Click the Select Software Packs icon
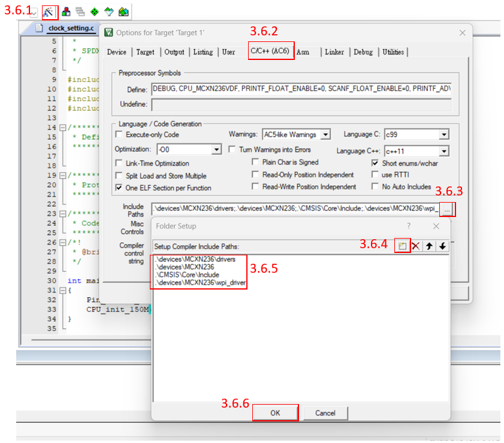 (108, 11)
